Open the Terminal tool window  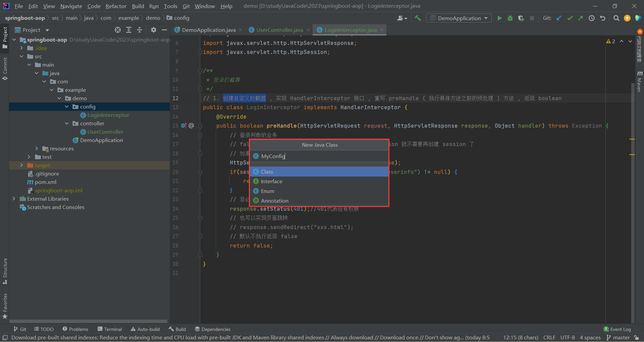tap(110, 329)
